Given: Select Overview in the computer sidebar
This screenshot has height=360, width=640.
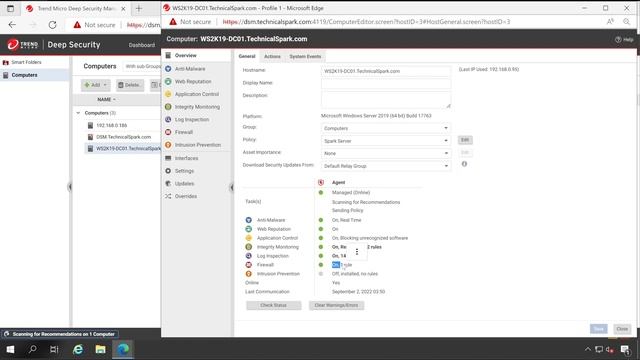Looking at the screenshot, I should [185, 56].
